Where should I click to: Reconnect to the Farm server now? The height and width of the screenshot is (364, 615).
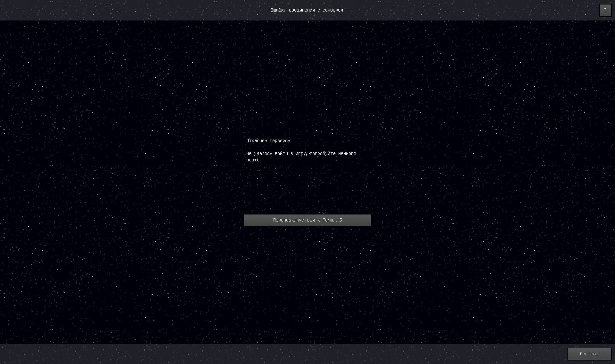point(307,220)
